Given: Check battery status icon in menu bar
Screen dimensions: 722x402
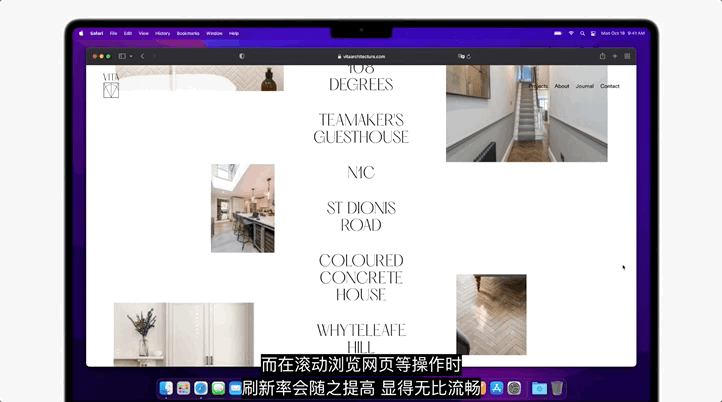Looking at the screenshot, I should click(558, 33).
